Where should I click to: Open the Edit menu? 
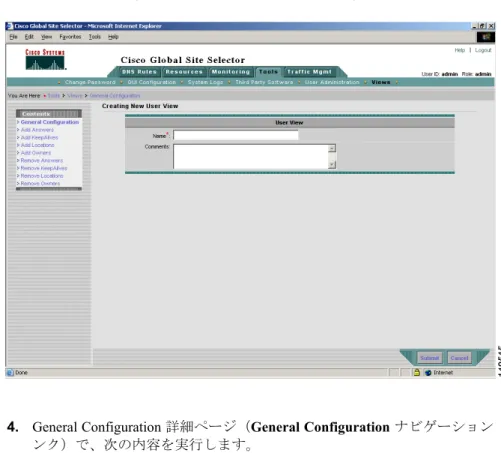pos(29,37)
